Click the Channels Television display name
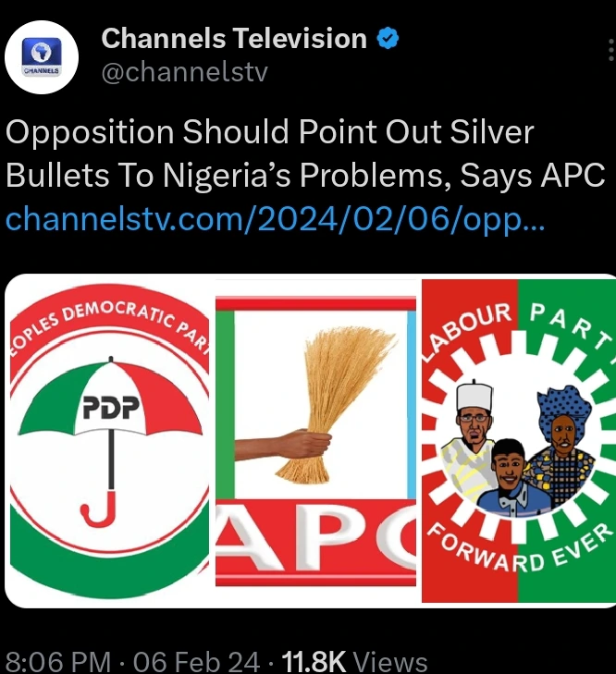This screenshot has width=616, height=674. coord(234,38)
